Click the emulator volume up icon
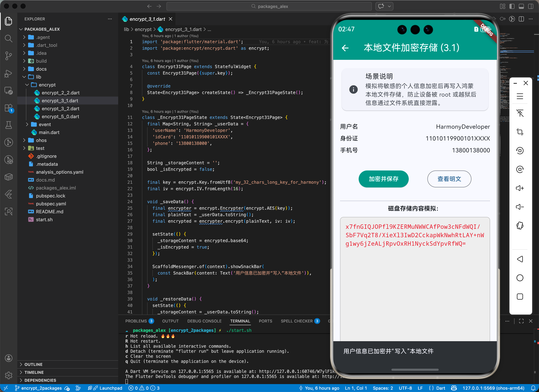The image size is (539, 392). [x=520, y=188]
